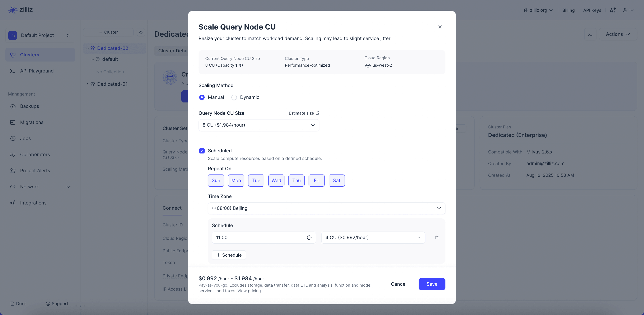Click the Default Project folder icon
Image resolution: width=644 pixels, height=315 pixels.
[x=13, y=35]
